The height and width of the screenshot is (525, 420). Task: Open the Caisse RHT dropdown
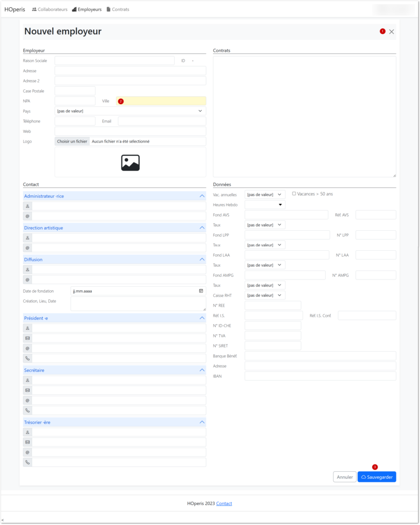(265, 295)
